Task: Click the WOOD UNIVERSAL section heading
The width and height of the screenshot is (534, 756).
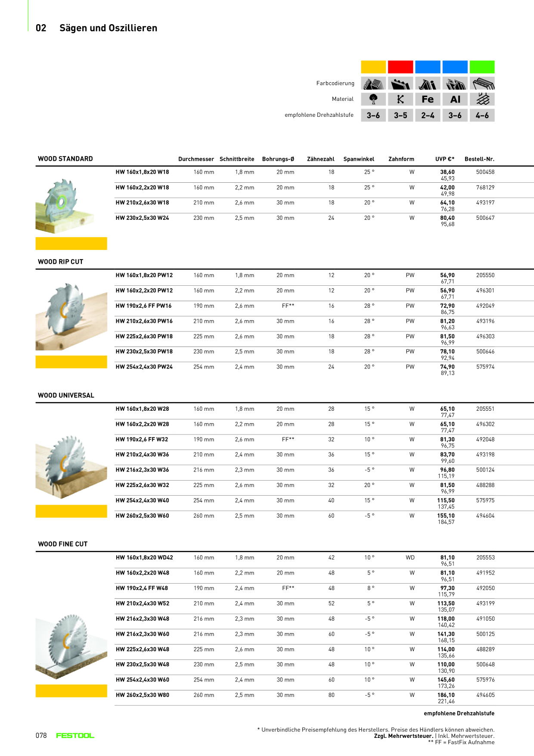Action: [x=66, y=395]
